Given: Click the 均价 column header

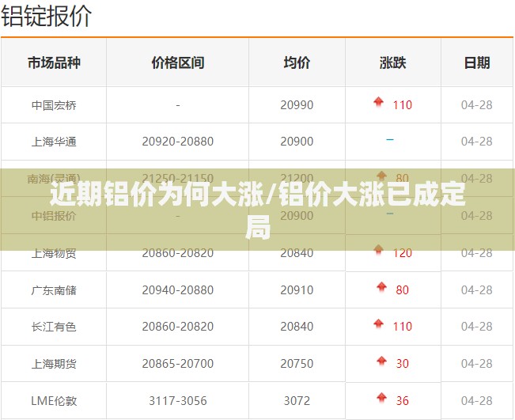Looking at the screenshot, I should (297, 62).
